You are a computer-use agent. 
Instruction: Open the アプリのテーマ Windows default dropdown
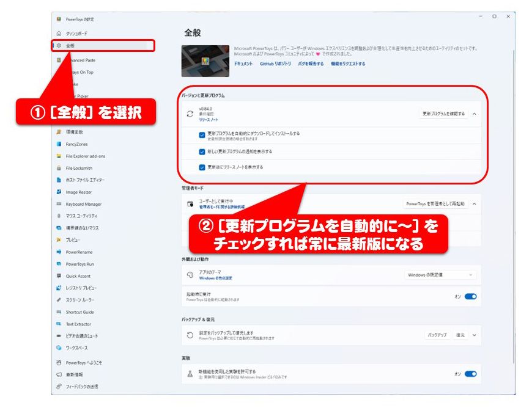coord(440,275)
